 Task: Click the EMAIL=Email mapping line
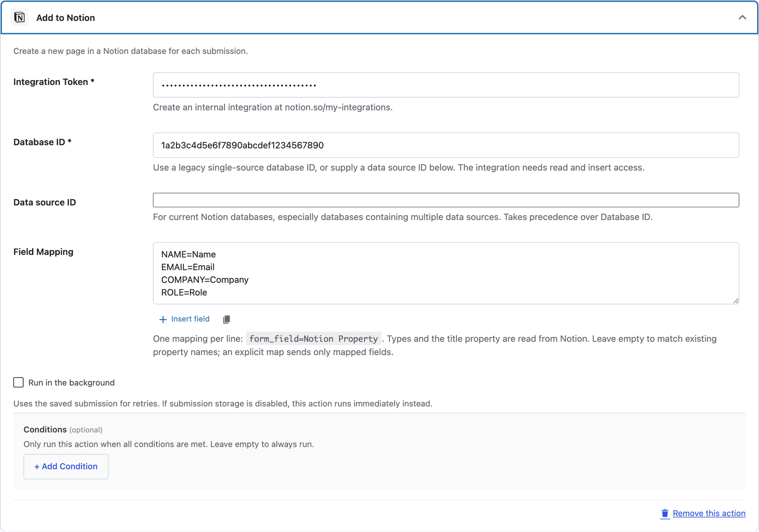188,267
